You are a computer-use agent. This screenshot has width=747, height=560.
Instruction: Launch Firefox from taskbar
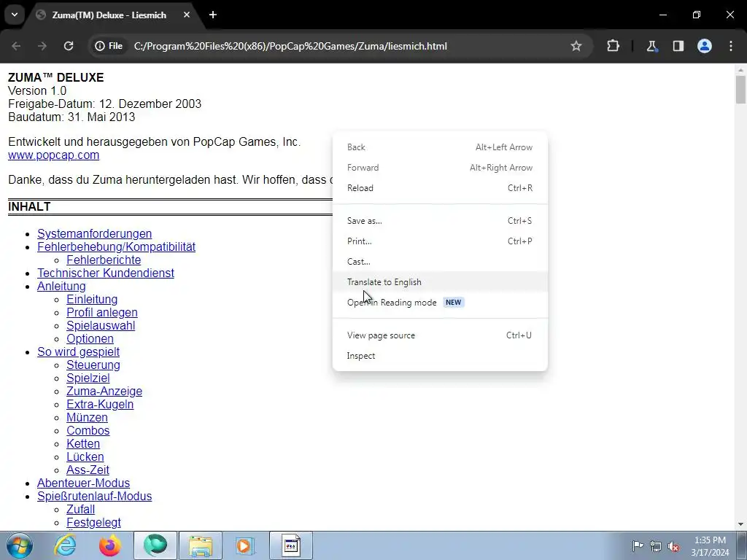[109, 545]
